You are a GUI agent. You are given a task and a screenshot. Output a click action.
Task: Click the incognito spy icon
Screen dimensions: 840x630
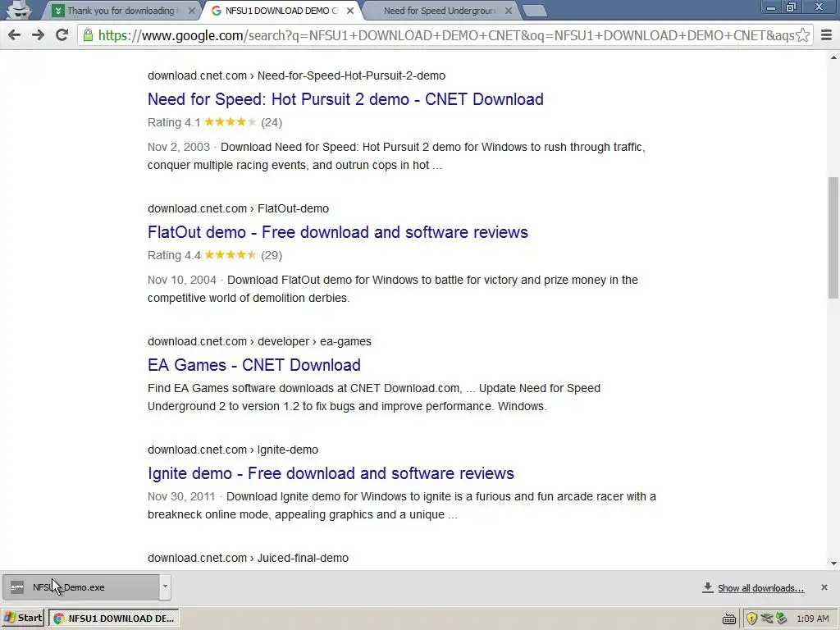[19, 10]
